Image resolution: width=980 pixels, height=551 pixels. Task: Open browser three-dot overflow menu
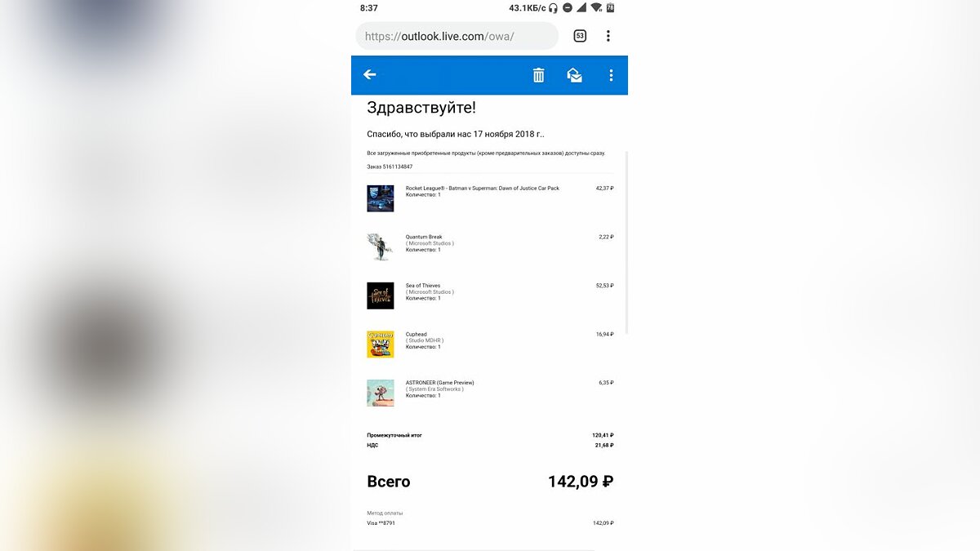608,36
